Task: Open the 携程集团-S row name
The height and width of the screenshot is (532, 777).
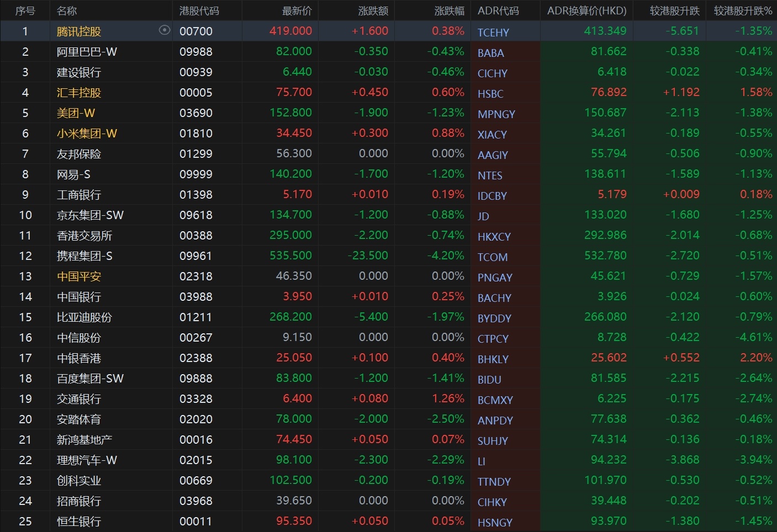Action: 84,256
